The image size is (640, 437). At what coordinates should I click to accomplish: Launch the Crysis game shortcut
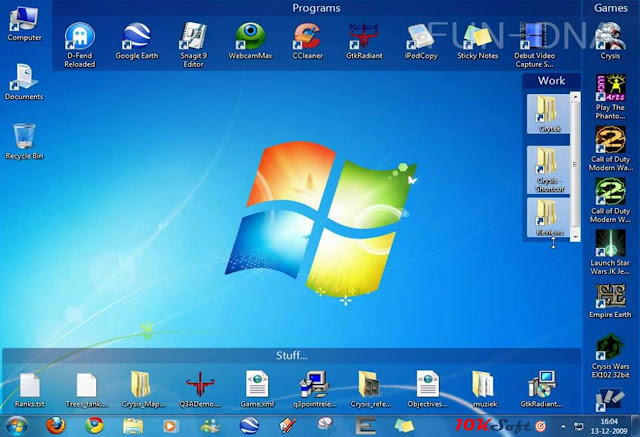[x=610, y=41]
